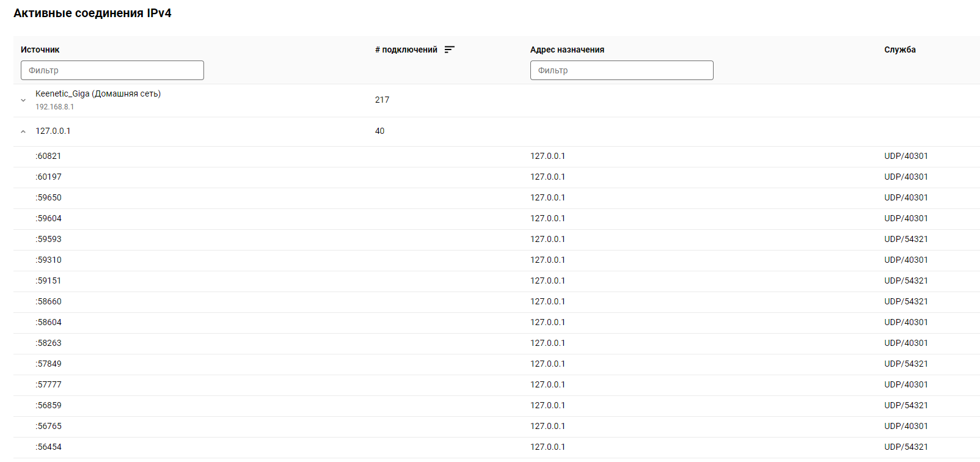Select source port :56859

click(48, 405)
